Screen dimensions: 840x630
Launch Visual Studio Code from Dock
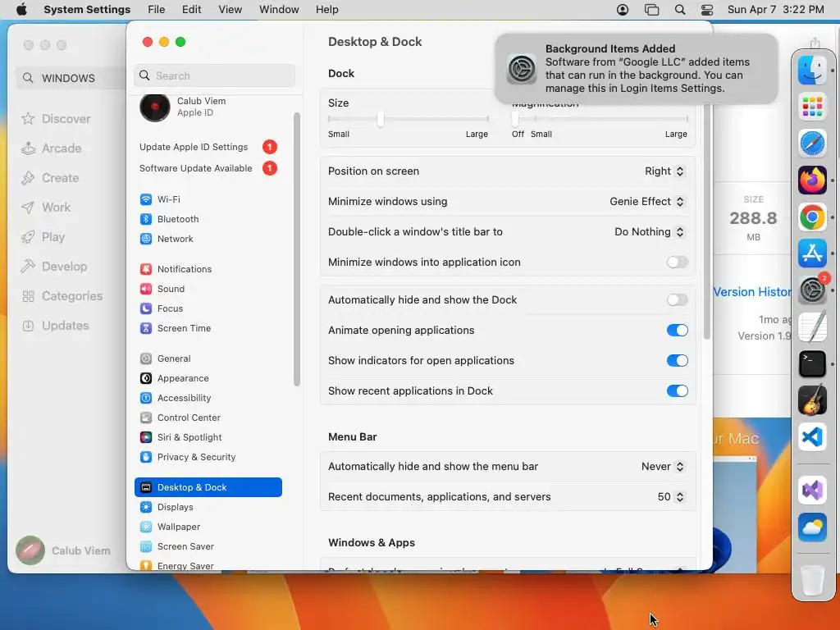click(x=812, y=437)
